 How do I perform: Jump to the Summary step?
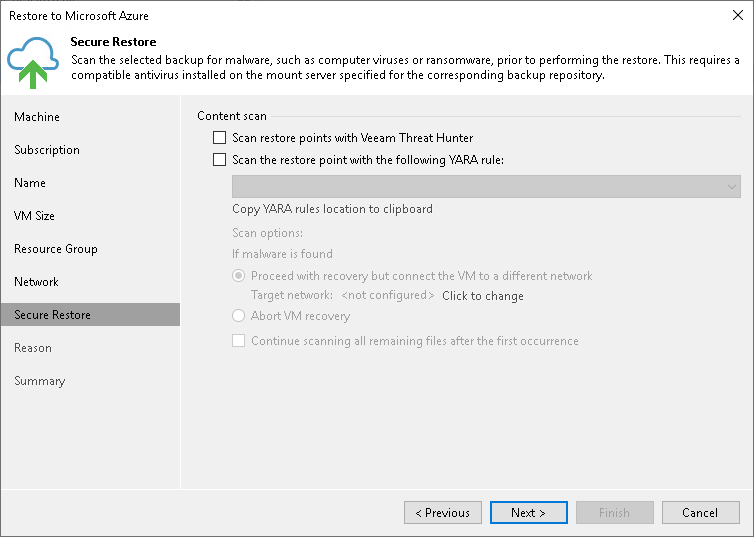click(x=39, y=381)
